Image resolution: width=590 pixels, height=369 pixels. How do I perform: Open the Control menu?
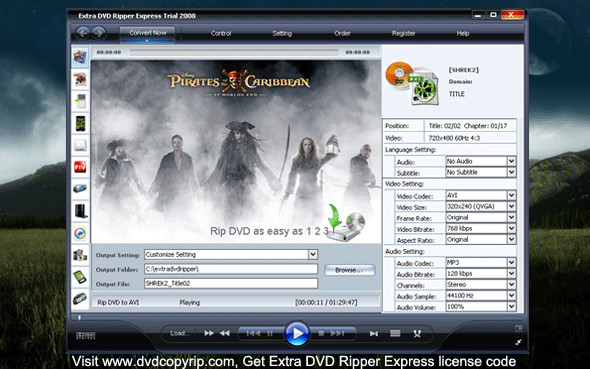point(221,33)
